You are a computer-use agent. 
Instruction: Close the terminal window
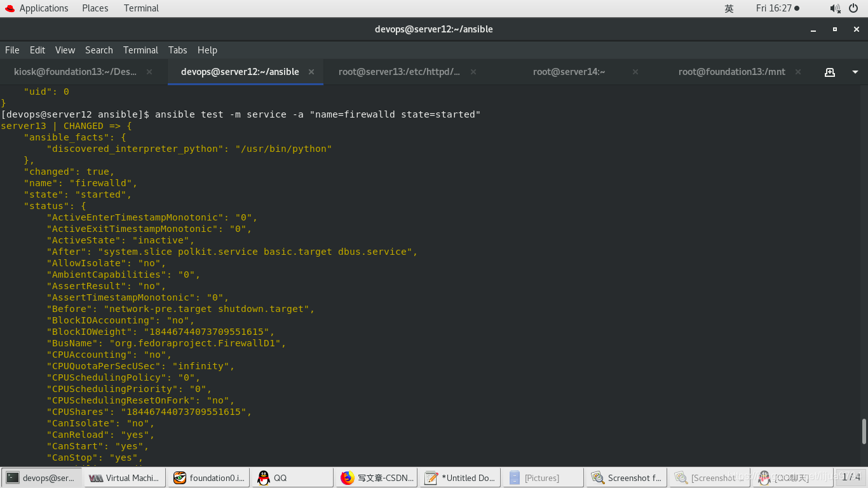pos(856,29)
